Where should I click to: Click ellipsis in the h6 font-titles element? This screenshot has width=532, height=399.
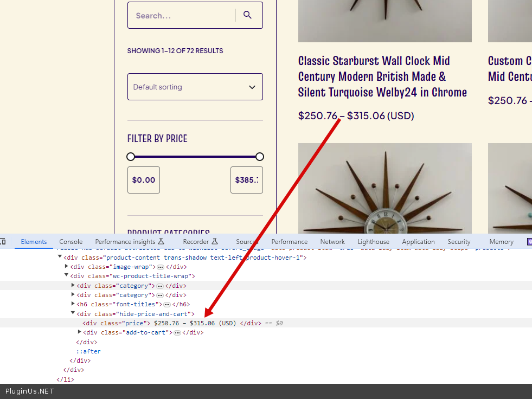tap(167, 305)
